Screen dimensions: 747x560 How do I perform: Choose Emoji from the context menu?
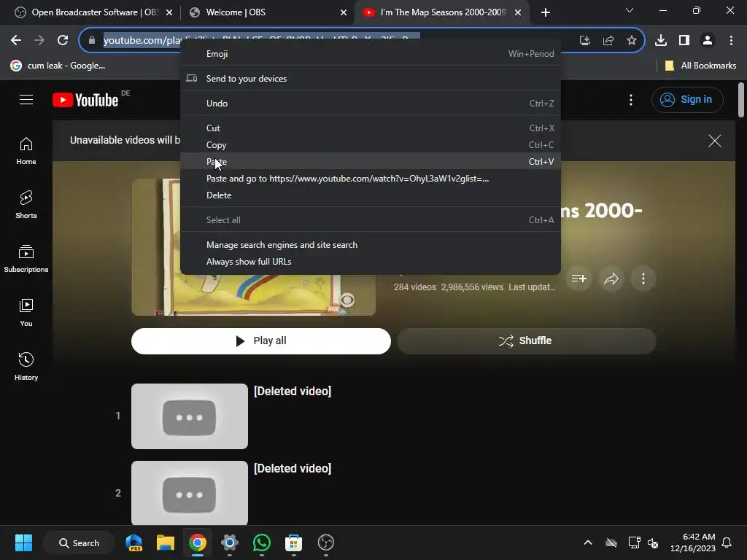[x=370, y=54]
